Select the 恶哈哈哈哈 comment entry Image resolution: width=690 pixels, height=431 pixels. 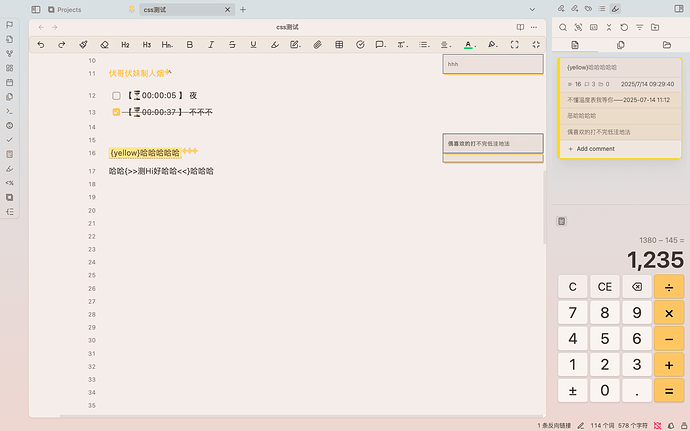pos(620,116)
